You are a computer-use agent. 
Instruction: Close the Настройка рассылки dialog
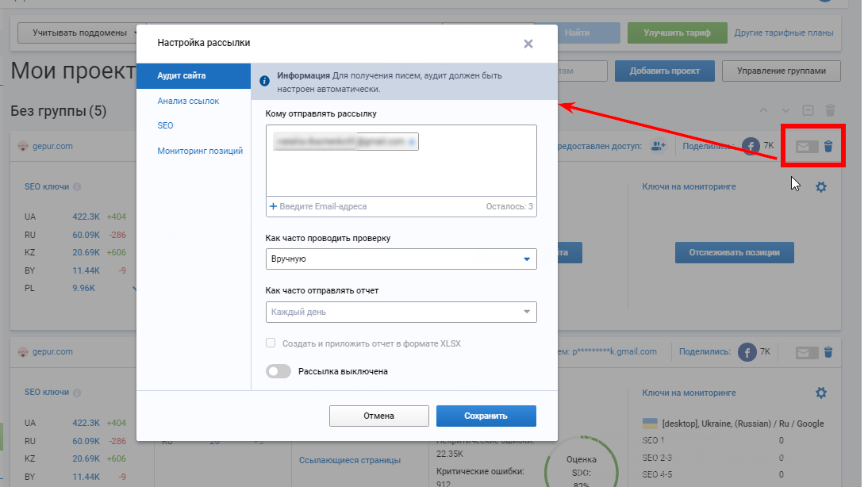(x=528, y=44)
